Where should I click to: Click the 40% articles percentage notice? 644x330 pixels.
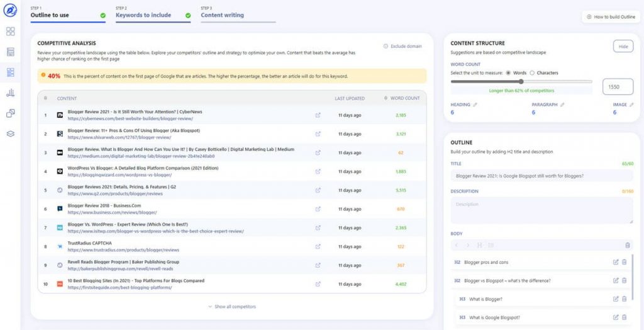[231, 76]
